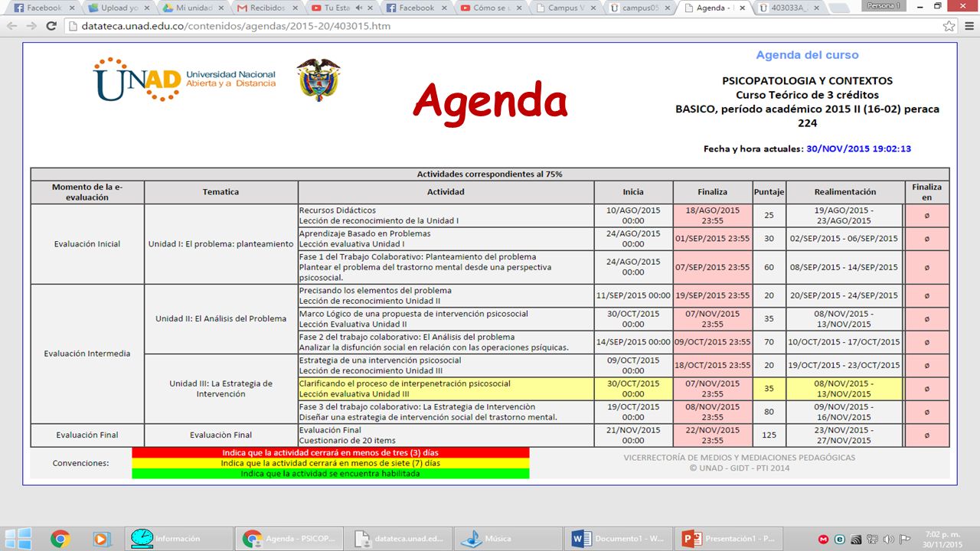Viewport: 980px width, 551px height.
Task: Click the Evaluación Inicial cell
Action: tap(87, 244)
